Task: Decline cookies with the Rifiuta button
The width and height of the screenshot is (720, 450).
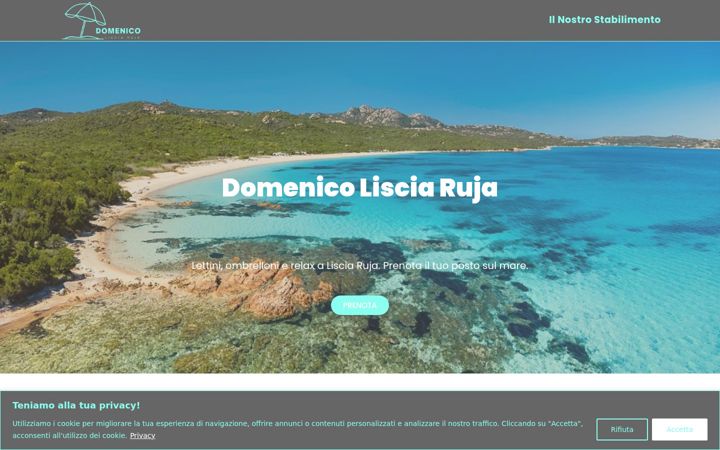Action: click(x=622, y=429)
